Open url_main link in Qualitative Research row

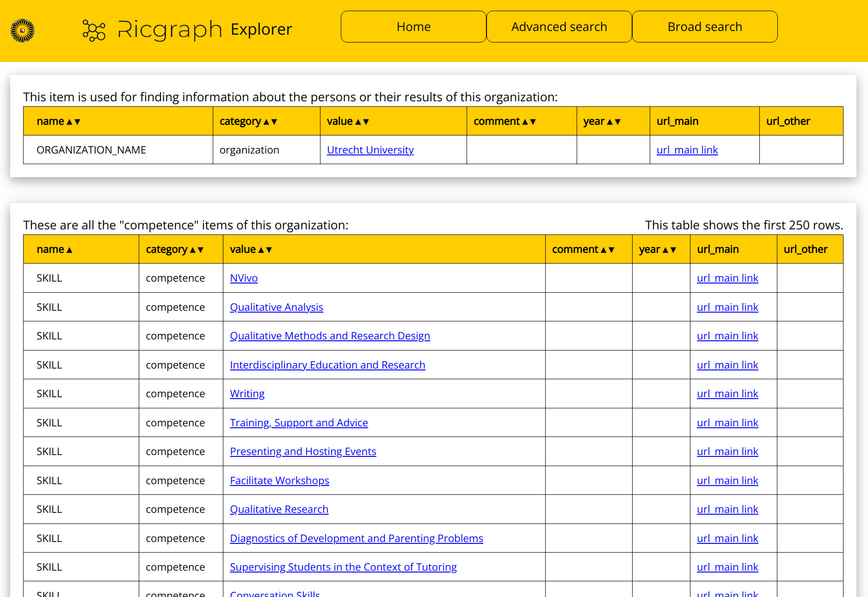coord(727,509)
